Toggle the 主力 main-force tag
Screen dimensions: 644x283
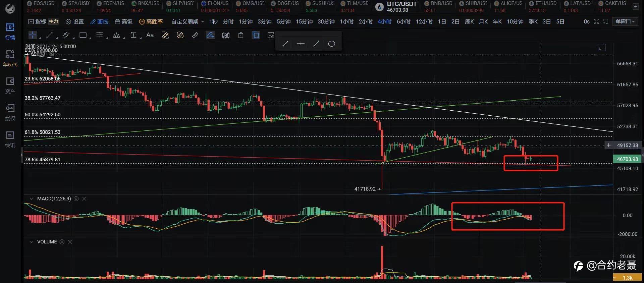tap(53, 21)
